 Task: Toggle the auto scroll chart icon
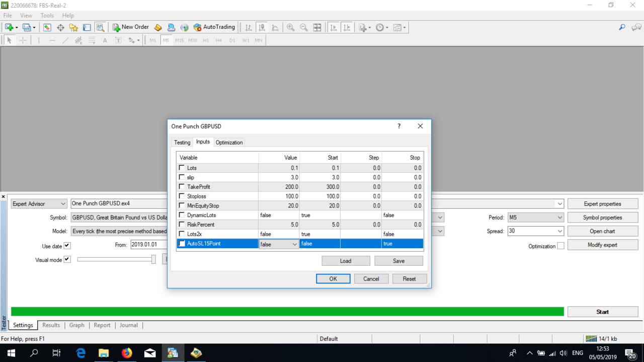(x=333, y=27)
